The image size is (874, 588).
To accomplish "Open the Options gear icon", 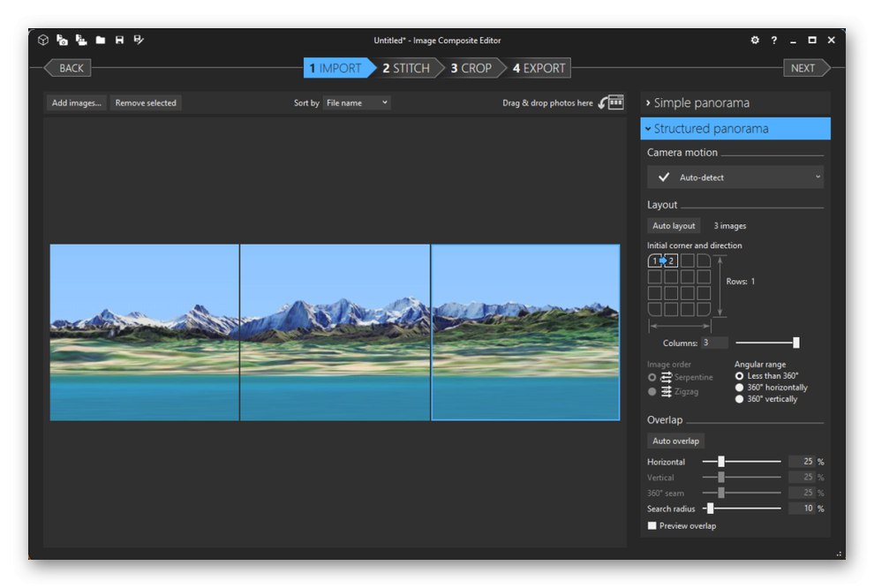I will click(x=755, y=40).
